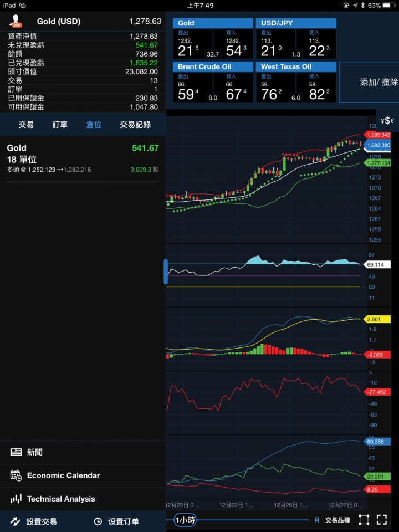Tap the 设置订单 clock icon
Screen dimensions: 399x532
click(x=98, y=521)
